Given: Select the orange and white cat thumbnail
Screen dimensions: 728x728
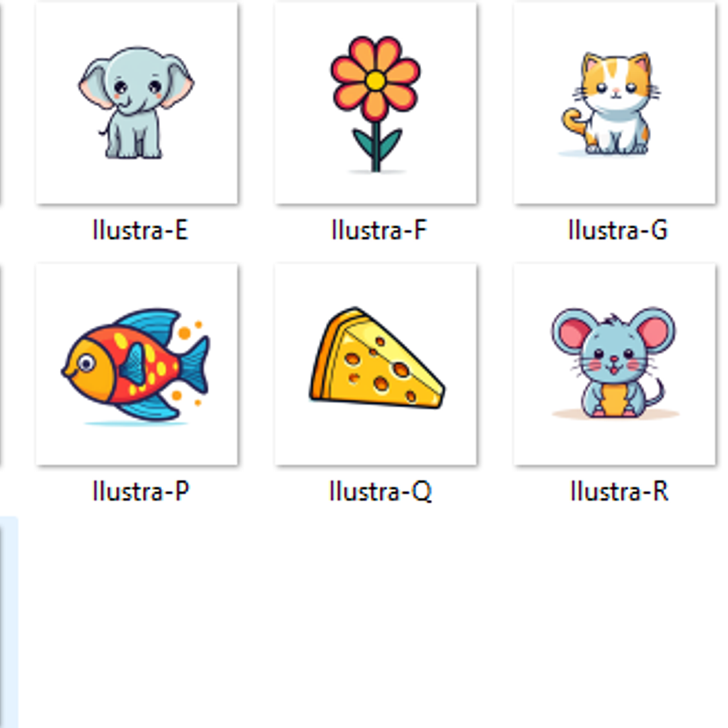Looking at the screenshot, I should (x=614, y=103).
